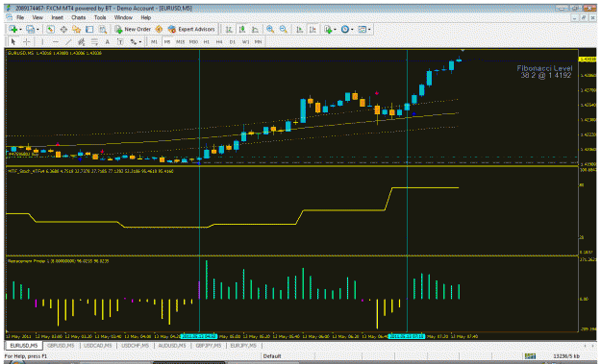
Task: Click the New Order button
Action: 133,29
